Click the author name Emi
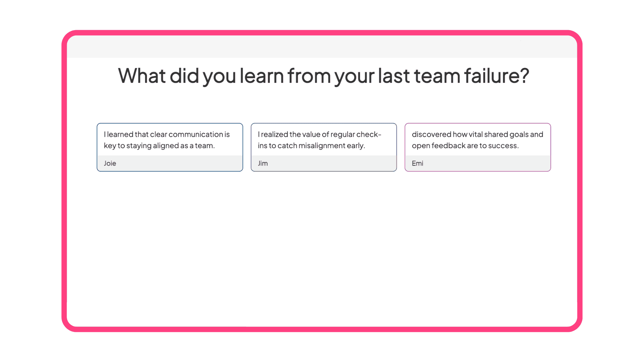 click(x=417, y=163)
